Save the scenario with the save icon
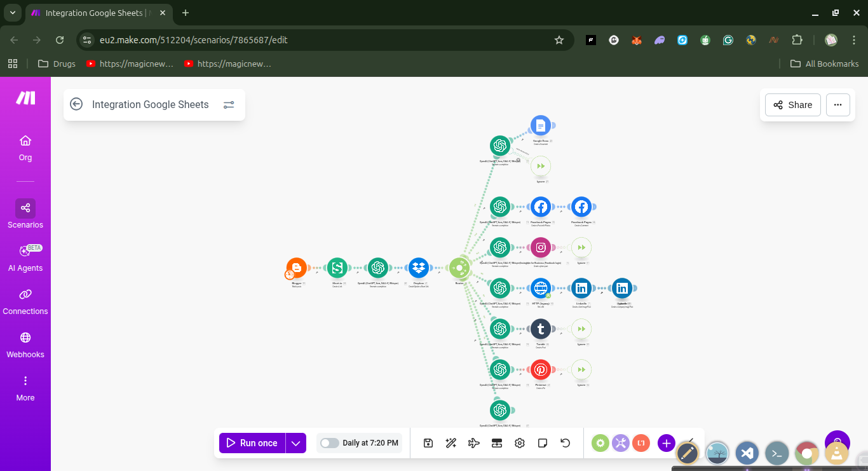Viewport: 868px width, 471px height. pos(428,443)
